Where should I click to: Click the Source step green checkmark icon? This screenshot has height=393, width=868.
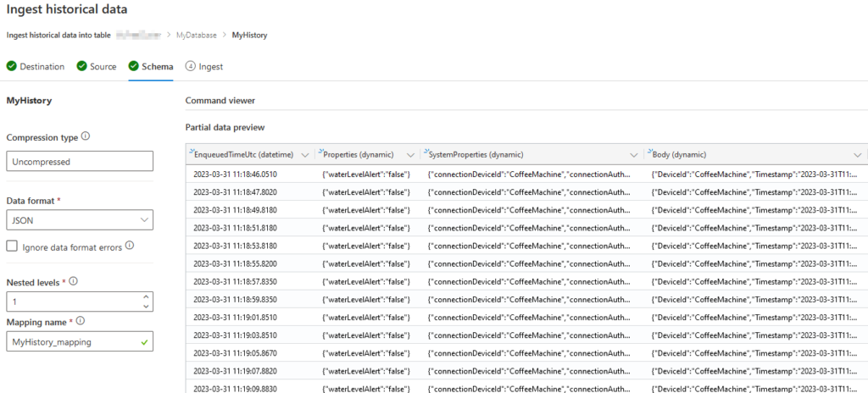(81, 66)
